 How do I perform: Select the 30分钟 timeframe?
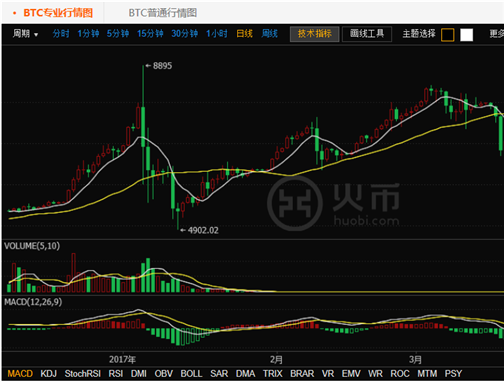[x=185, y=34]
